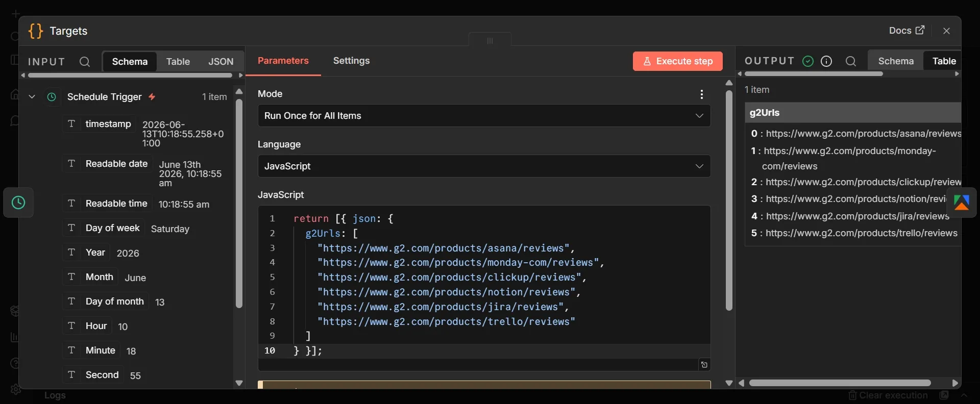Click the output bottom horizontal scrollbar
This screenshot has width=980, height=404.
pyautogui.click(x=840, y=383)
